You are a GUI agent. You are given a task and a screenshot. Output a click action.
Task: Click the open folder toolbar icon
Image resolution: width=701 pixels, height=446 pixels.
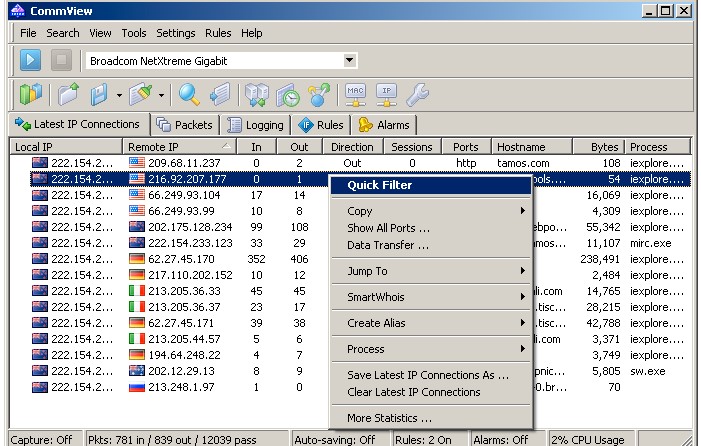click(x=68, y=95)
